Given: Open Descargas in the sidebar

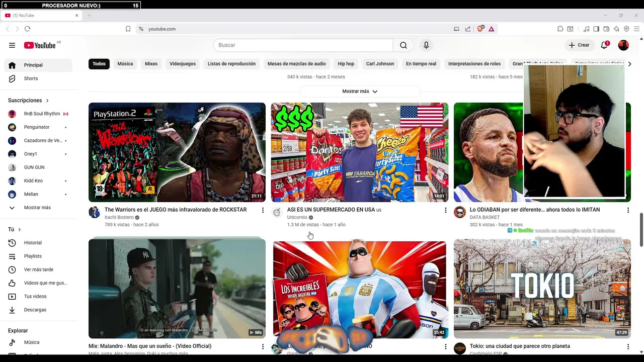Looking at the screenshot, I should (38, 310).
